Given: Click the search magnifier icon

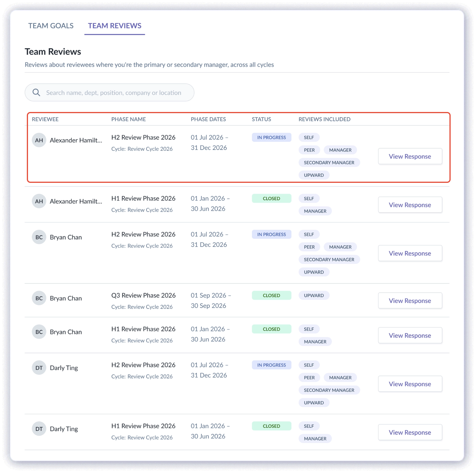Looking at the screenshot, I should [36, 92].
